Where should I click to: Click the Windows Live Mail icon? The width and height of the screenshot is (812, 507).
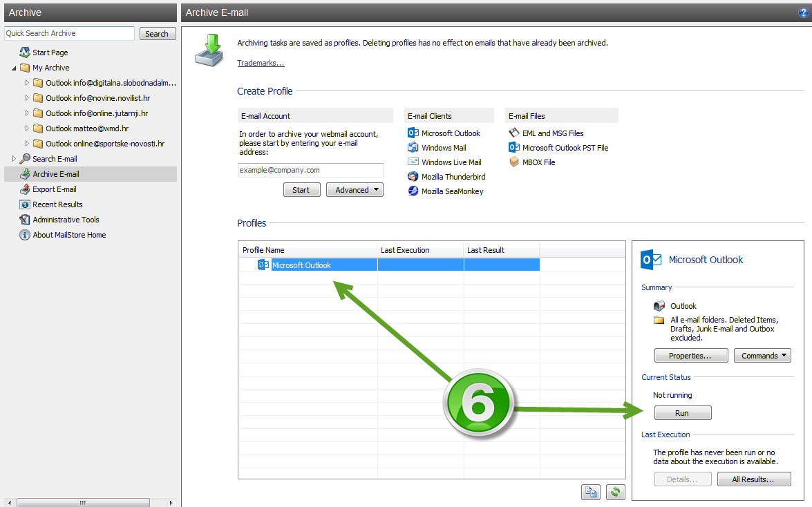pos(413,162)
